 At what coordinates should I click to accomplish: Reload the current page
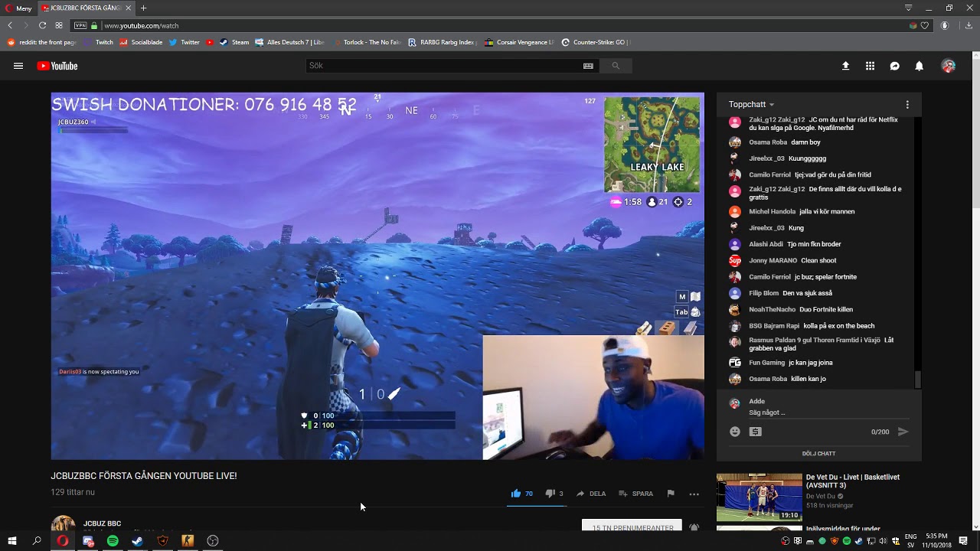[x=43, y=25]
